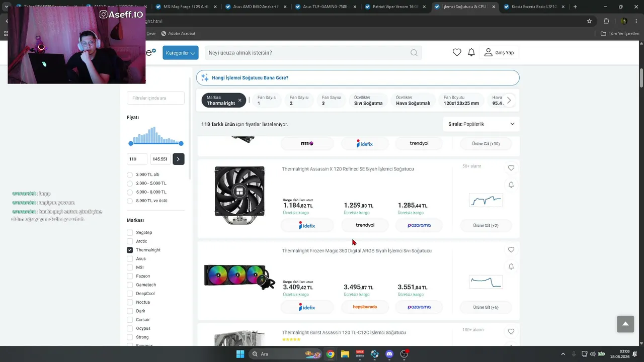Click the back-to-top arrow button
The width and height of the screenshot is (644, 362).
coord(625,324)
